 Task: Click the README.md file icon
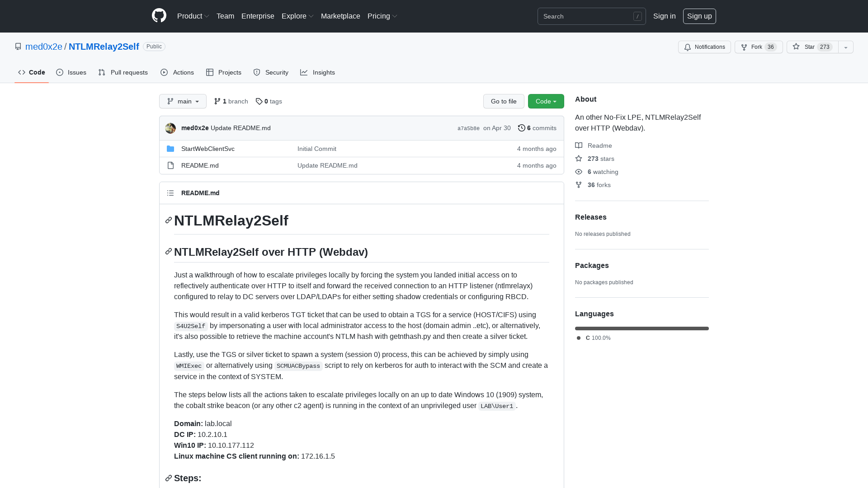coord(170,165)
